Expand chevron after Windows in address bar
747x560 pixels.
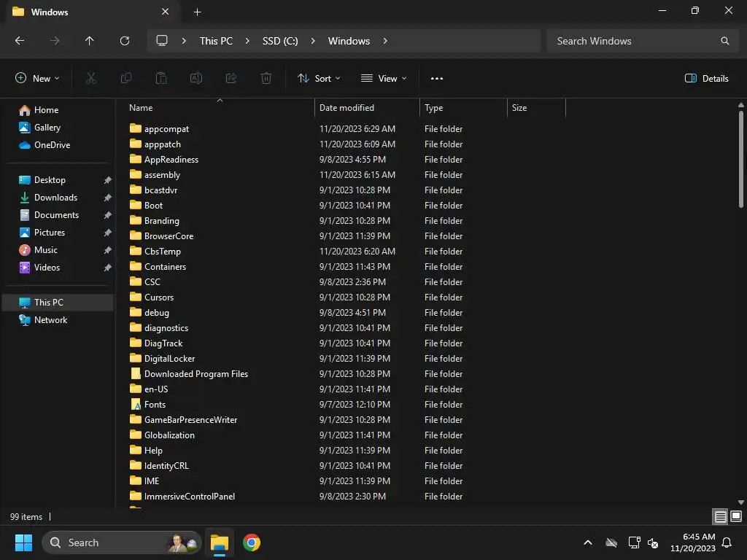click(x=385, y=41)
